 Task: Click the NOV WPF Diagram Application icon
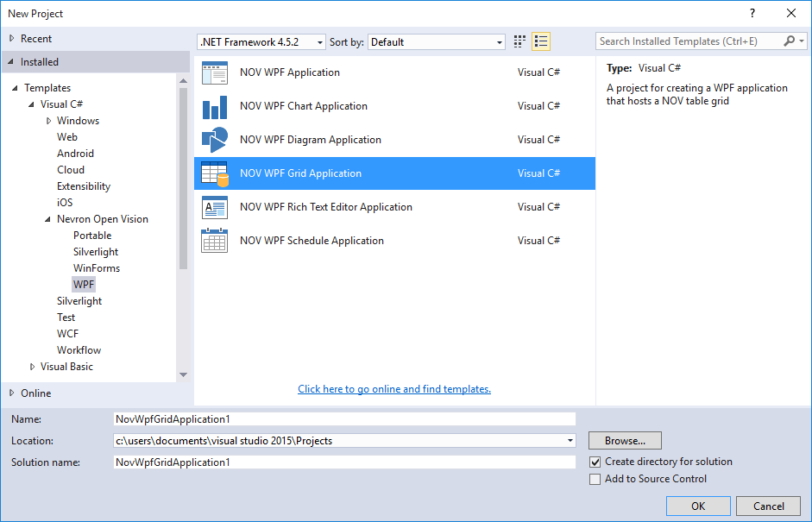point(214,140)
